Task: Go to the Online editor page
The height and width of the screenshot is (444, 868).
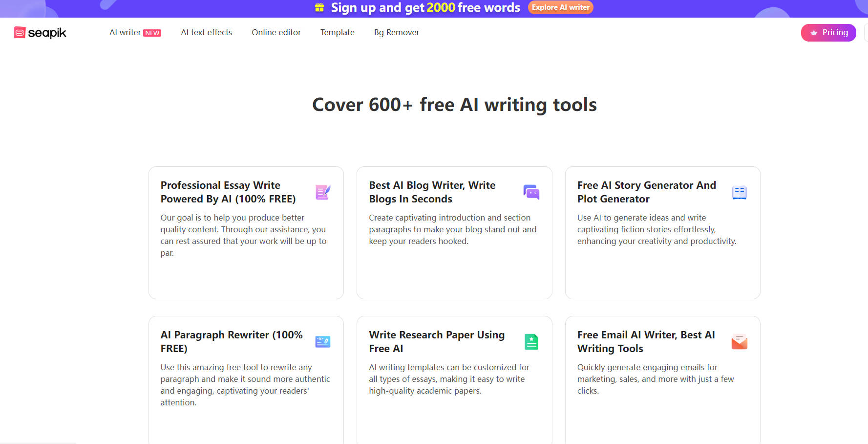Action: pos(276,32)
